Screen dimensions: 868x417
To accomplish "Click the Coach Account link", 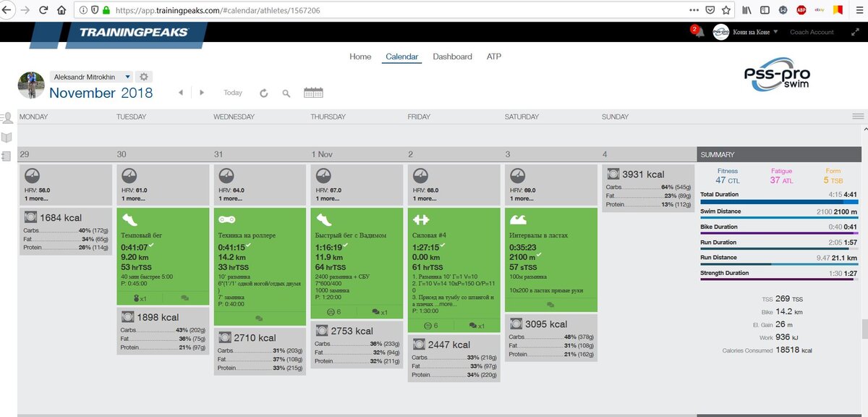I will click(812, 32).
